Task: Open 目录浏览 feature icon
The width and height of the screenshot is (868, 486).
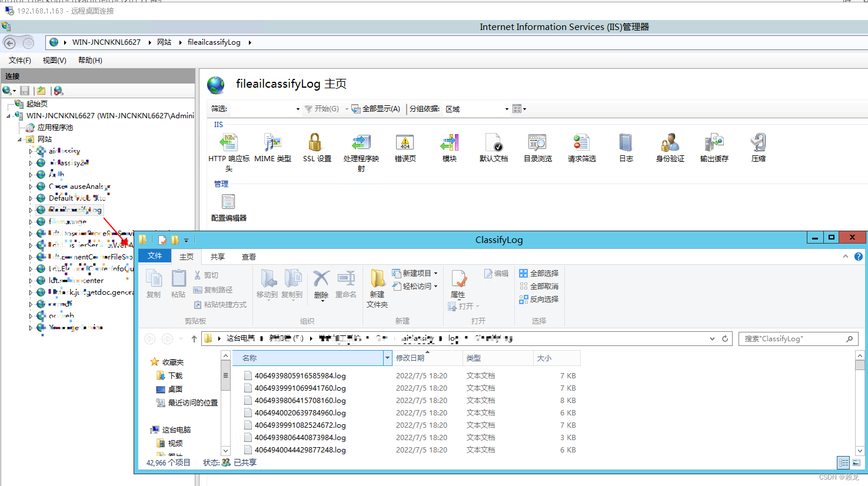Action: [537, 142]
